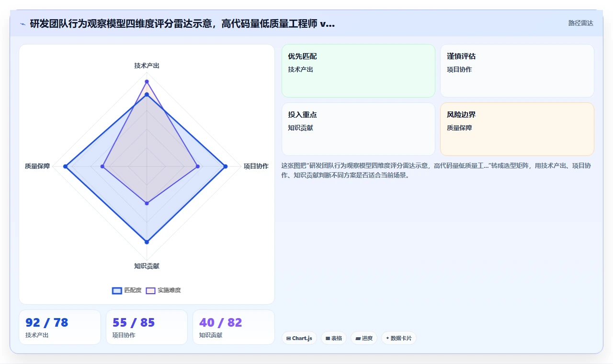The height and width of the screenshot is (364, 613).
Task: Open the 谨慎评估 card
Action: (517, 71)
